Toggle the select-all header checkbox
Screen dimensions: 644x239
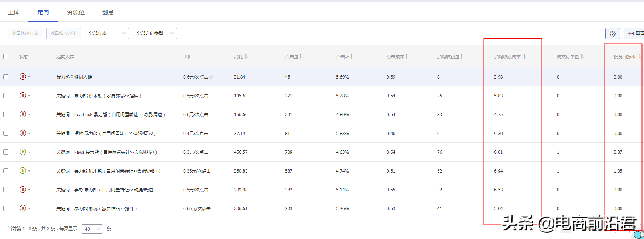[x=6, y=56]
